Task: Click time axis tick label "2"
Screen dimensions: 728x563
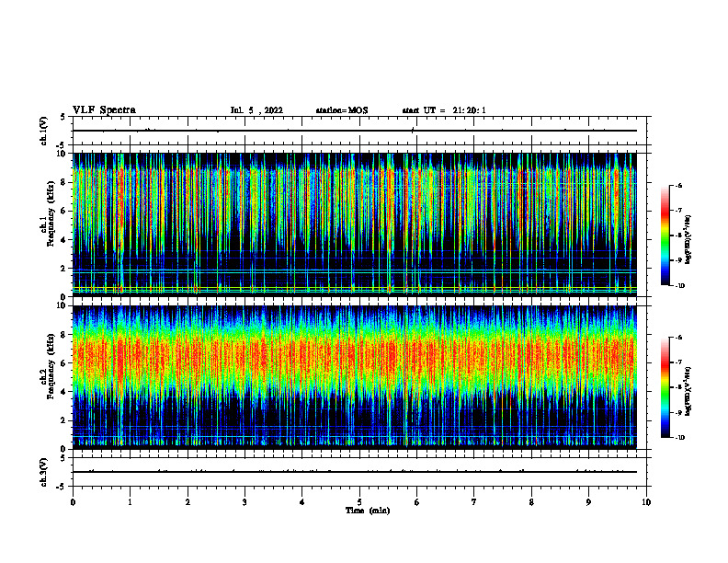Action: [188, 502]
